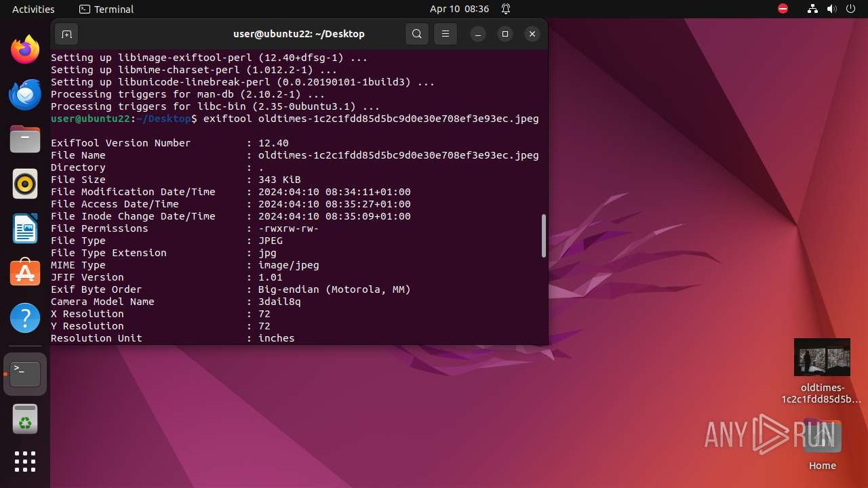Click the terminal vertical scrollbar handle
Screen dimensions: 868x488
pos(543,236)
